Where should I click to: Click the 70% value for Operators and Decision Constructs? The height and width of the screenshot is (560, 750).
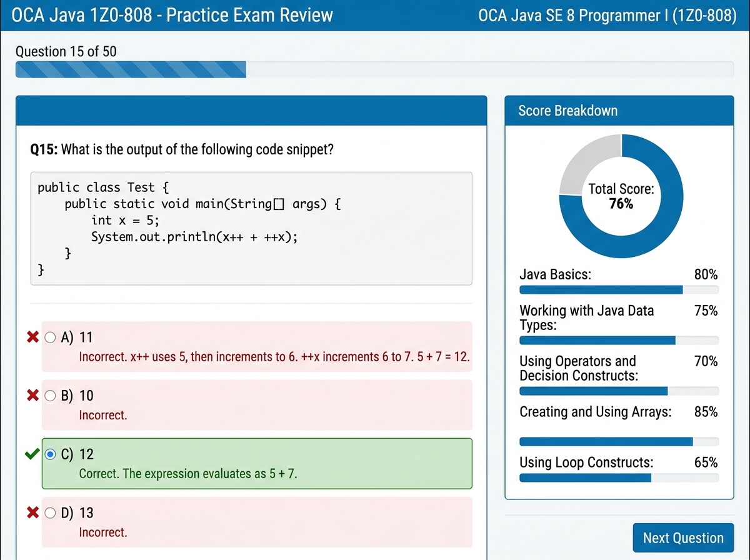point(706,361)
